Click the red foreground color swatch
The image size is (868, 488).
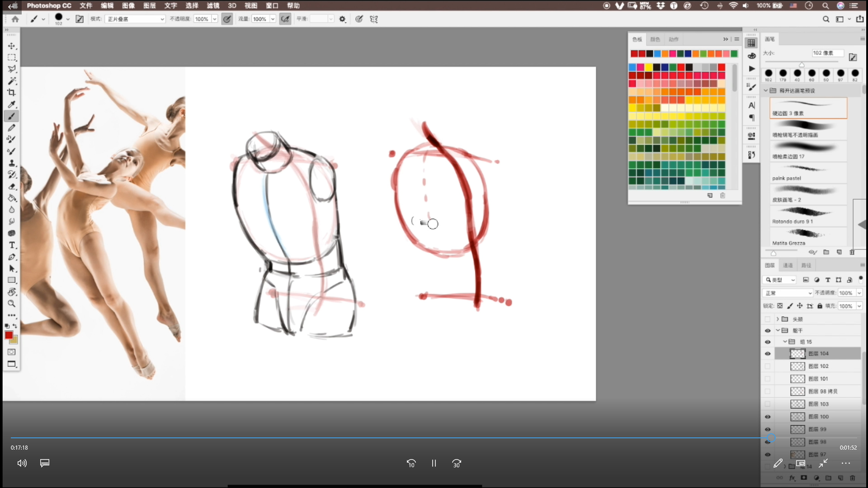coord(9,335)
